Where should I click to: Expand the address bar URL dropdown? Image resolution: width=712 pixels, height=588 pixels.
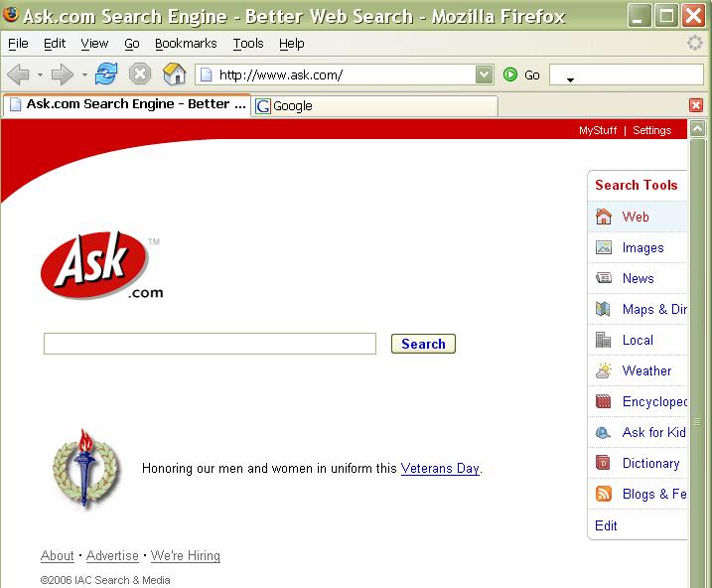point(484,74)
